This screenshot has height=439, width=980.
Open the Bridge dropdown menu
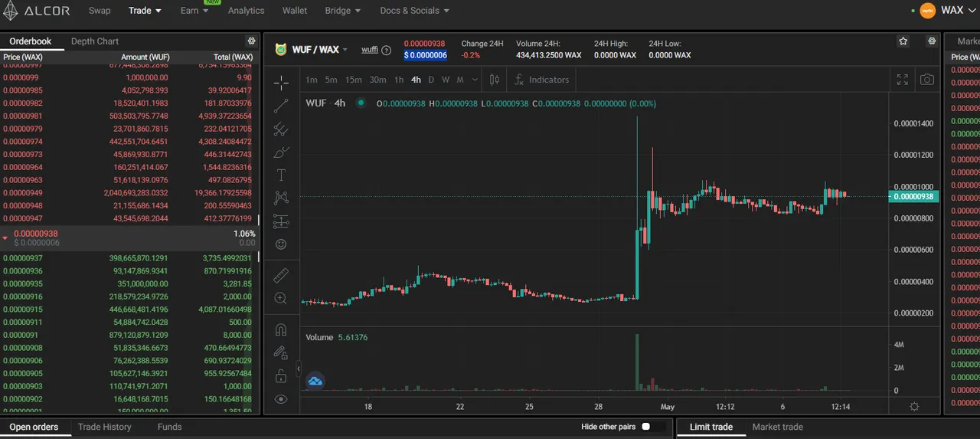[342, 11]
